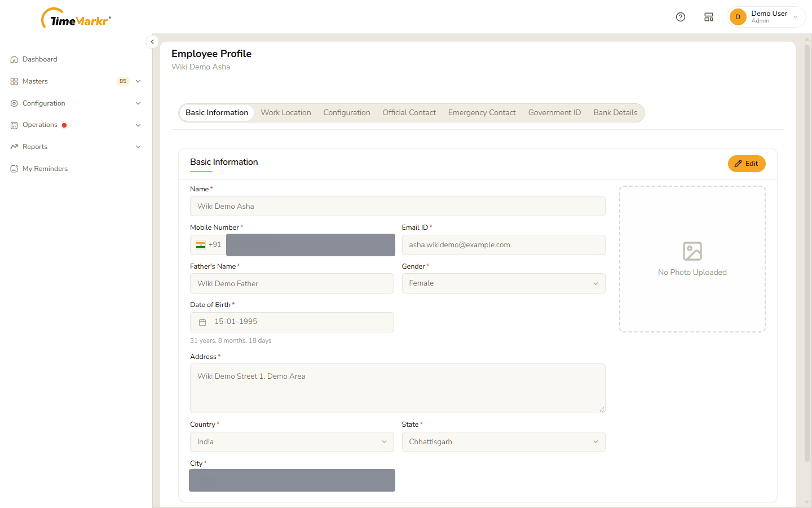This screenshot has height=508, width=812.
Task: Click the No Photo Uploaded image placeholder
Action: (692, 259)
